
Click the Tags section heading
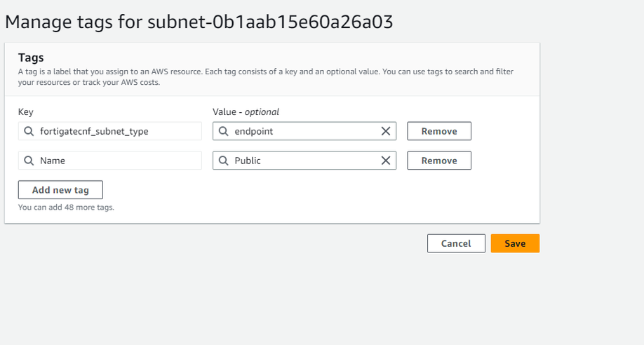pos(31,57)
